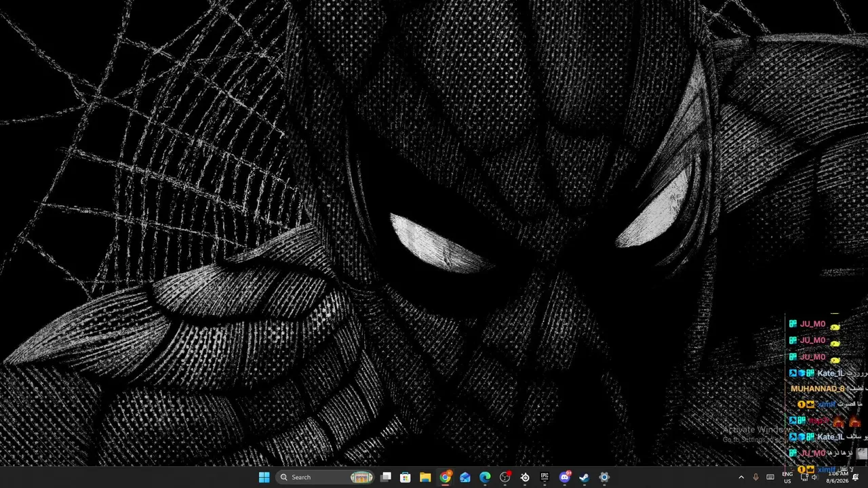Open Outlook from the taskbar
Screen dimensions: 868x488
pyautogui.click(x=465, y=477)
